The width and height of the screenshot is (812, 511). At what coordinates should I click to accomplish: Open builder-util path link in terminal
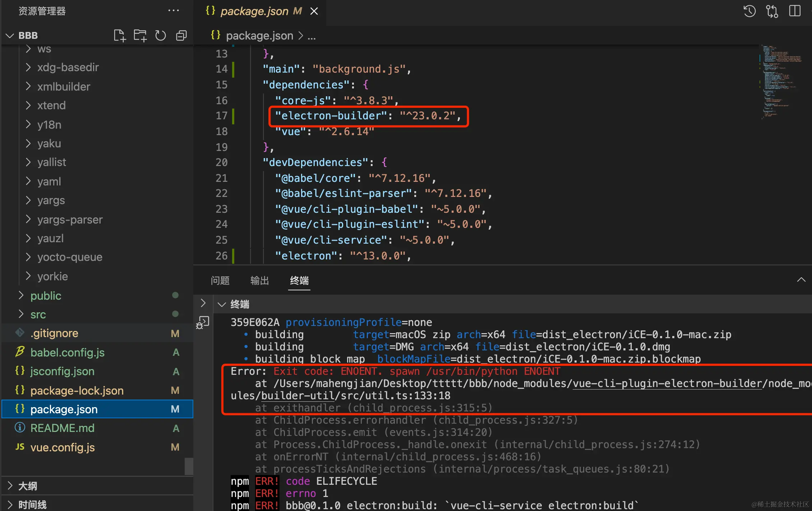[297, 396]
